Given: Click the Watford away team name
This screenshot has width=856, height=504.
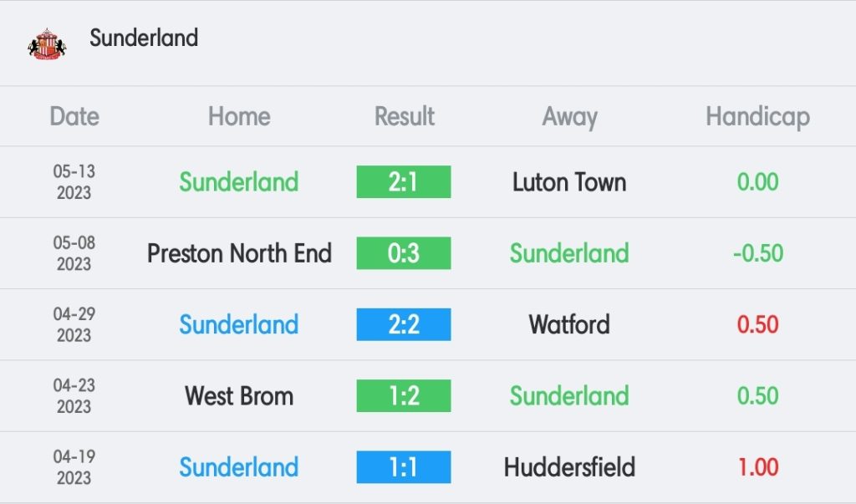Looking at the screenshot, I should (568, 324).
